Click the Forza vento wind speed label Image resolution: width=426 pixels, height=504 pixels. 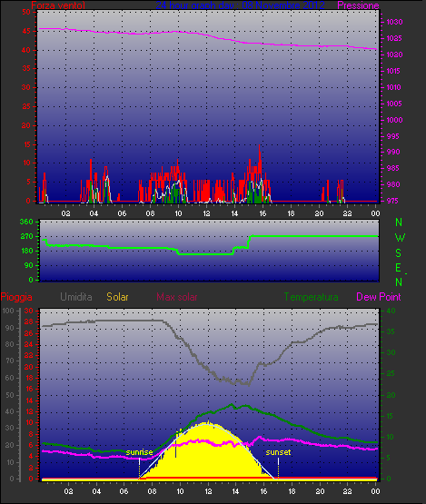pyautogui.click(x=58, y=5)
